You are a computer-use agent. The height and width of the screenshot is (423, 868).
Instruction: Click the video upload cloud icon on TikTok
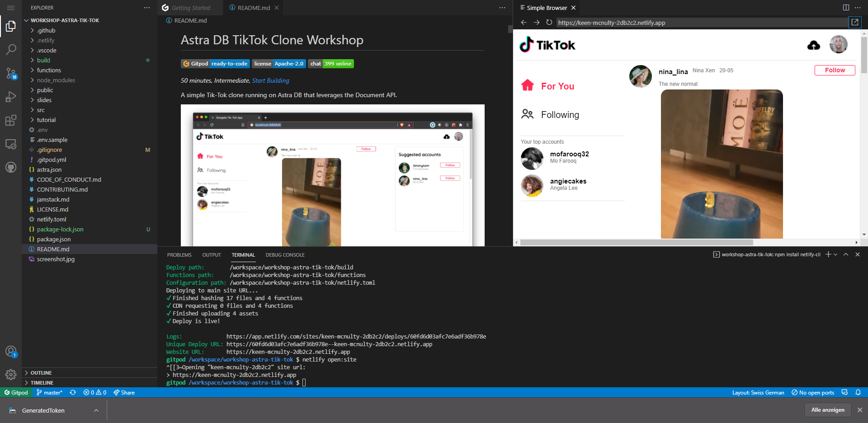point(813,45)
